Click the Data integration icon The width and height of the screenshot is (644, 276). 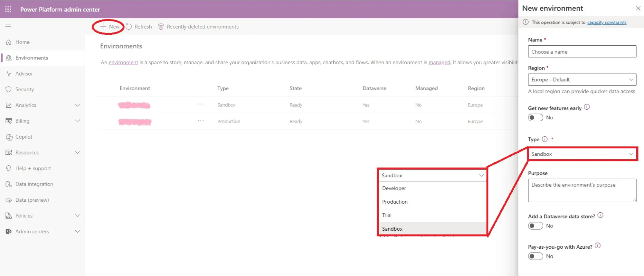point(9,184)
